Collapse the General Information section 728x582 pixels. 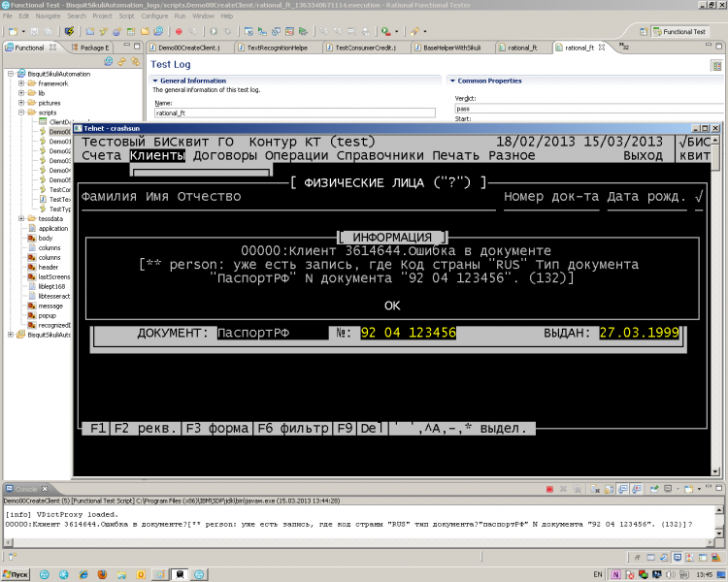coord(155,81)
